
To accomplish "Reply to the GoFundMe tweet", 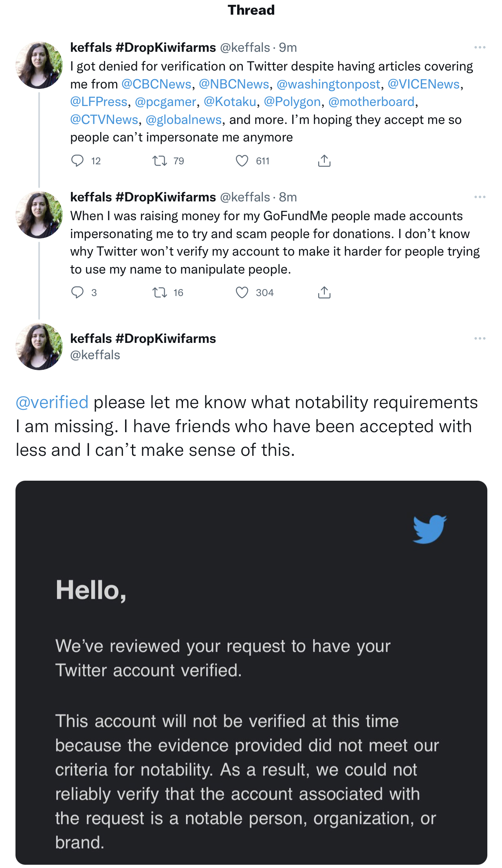I will (77, 292).
